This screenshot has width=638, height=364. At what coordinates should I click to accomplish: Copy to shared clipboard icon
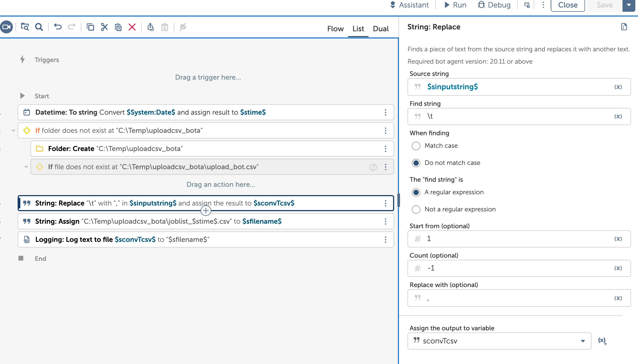click(x=151, y=27)
